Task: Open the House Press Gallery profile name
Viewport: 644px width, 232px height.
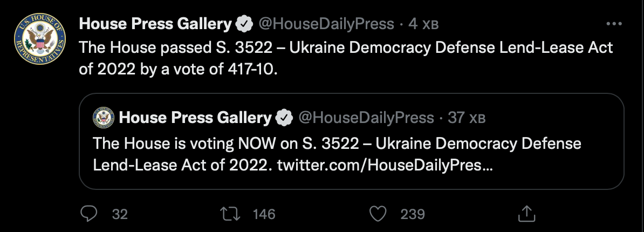Action: 155,24
